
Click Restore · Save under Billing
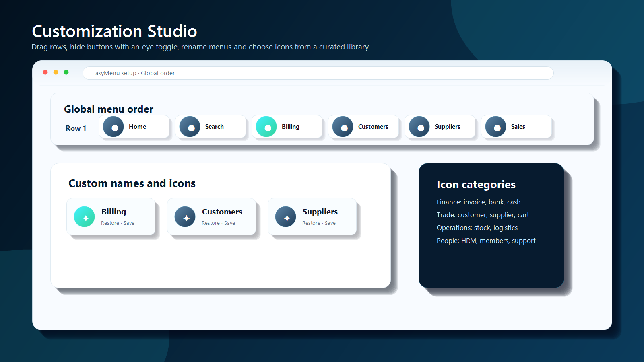point(118,223)
